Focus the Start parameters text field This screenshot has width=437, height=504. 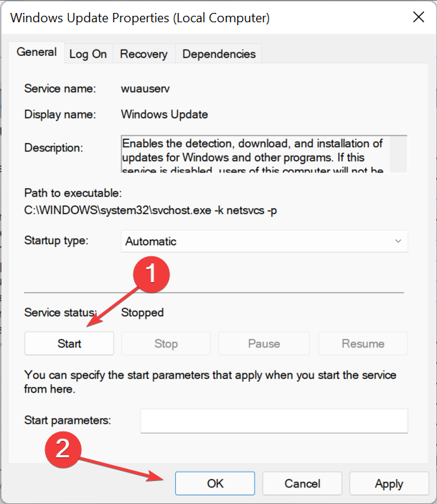[273, 421]
